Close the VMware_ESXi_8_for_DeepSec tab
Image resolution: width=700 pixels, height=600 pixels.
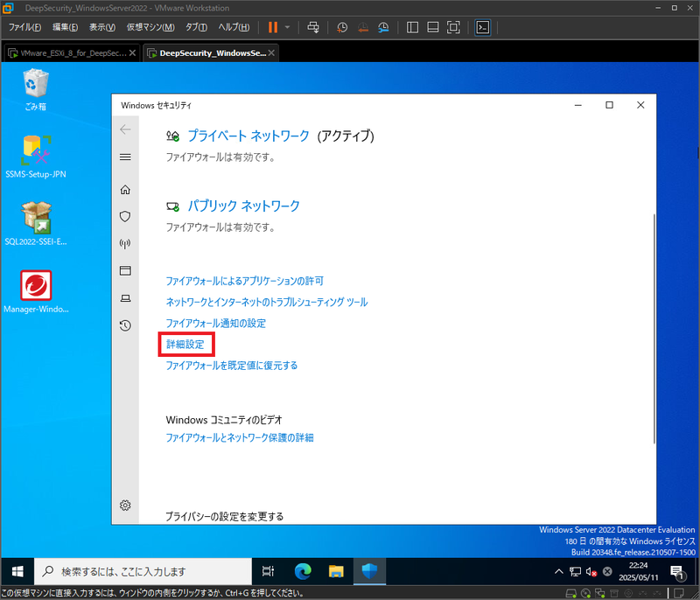coord(132,53)
